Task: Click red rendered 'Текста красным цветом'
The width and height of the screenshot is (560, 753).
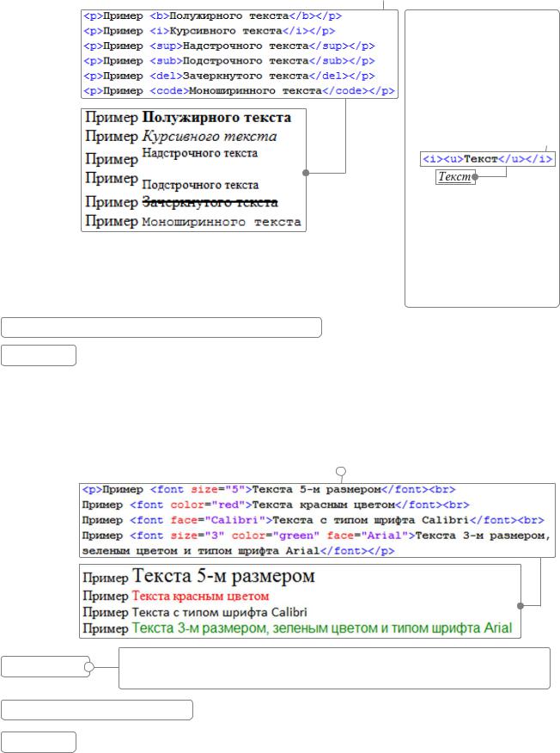Action: click(200, 596)
